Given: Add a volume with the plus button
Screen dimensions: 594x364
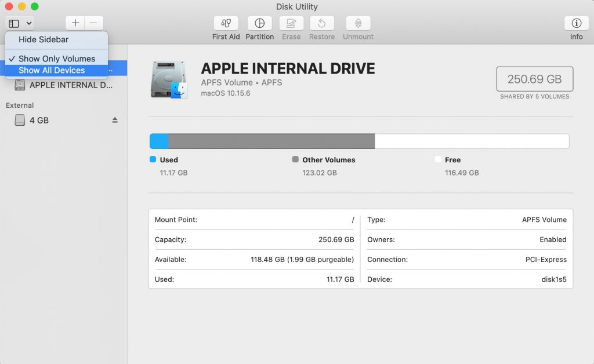Looking at the screenshot, I should [75, 23].
